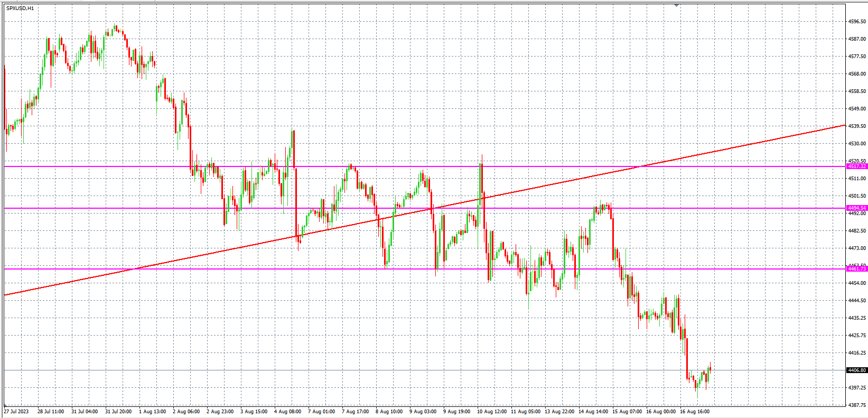Click the 16 Aug 16:00 time label

(x=694, y=412)
